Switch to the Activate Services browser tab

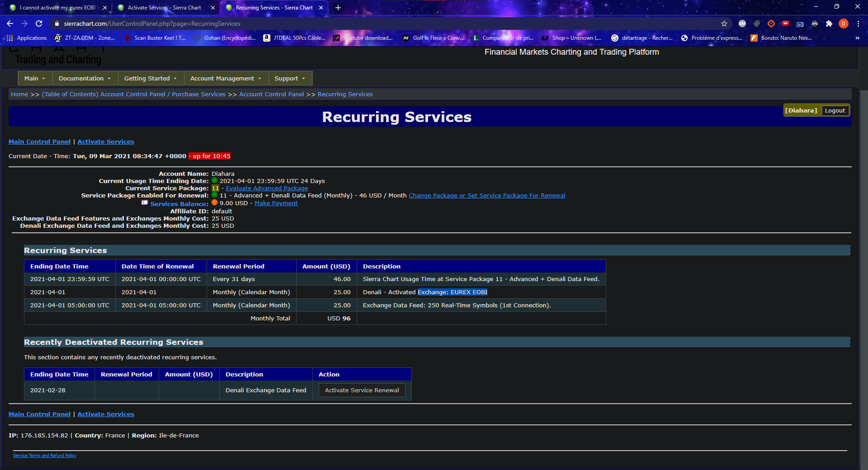pyautogui.click(x=165, y=8)
